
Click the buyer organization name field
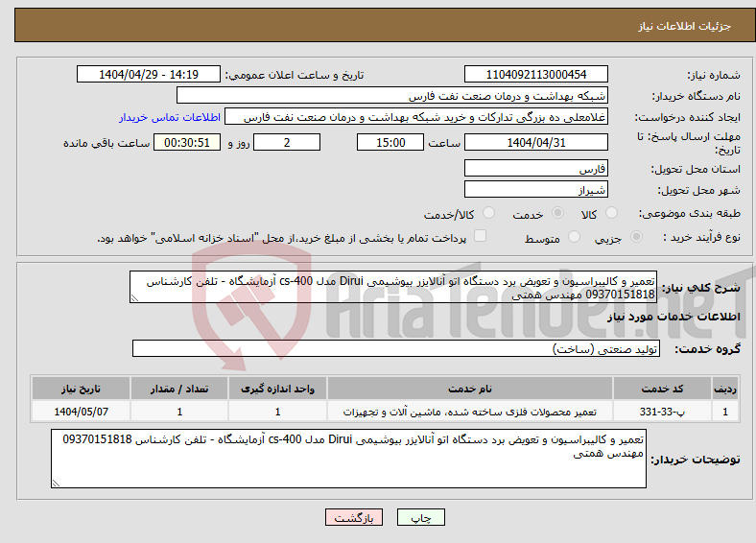click(392, 96)
